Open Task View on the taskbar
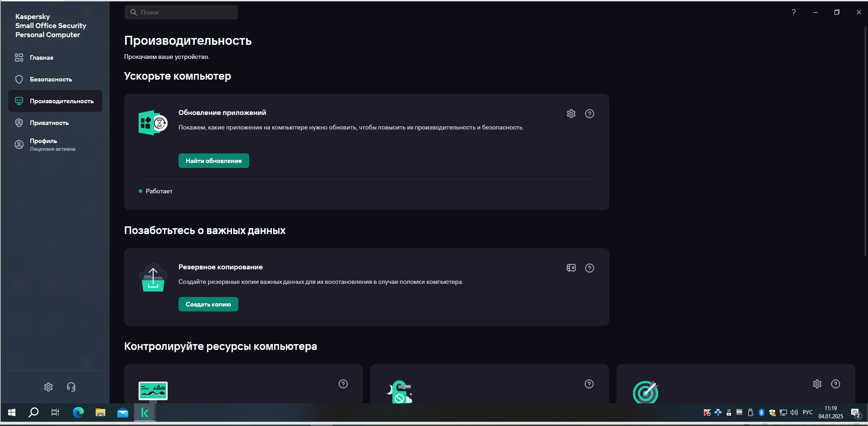This screenshot has height=426, width=868. pos(55,412)
